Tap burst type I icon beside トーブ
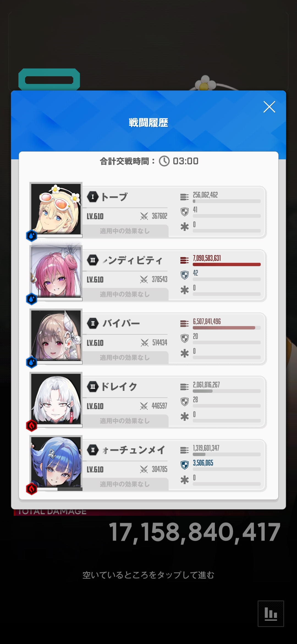297x644 pixels. 93,197
